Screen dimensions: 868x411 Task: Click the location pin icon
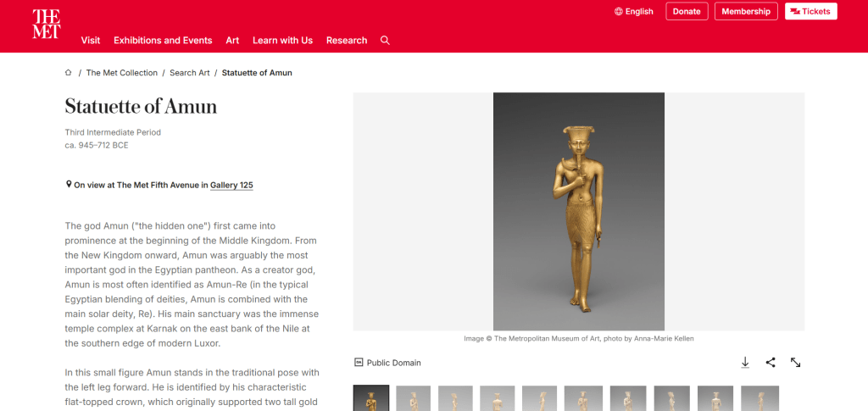pyautogui.click(x=69, y=184)
